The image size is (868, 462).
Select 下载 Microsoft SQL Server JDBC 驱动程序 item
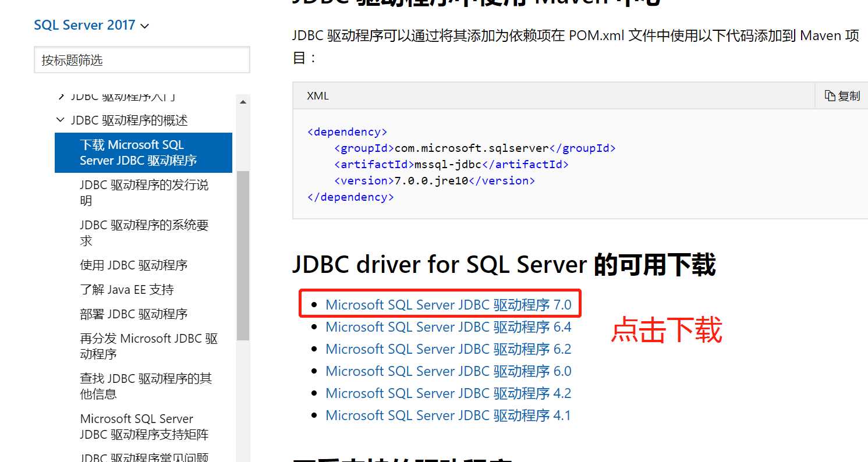[x=143, y=152]
